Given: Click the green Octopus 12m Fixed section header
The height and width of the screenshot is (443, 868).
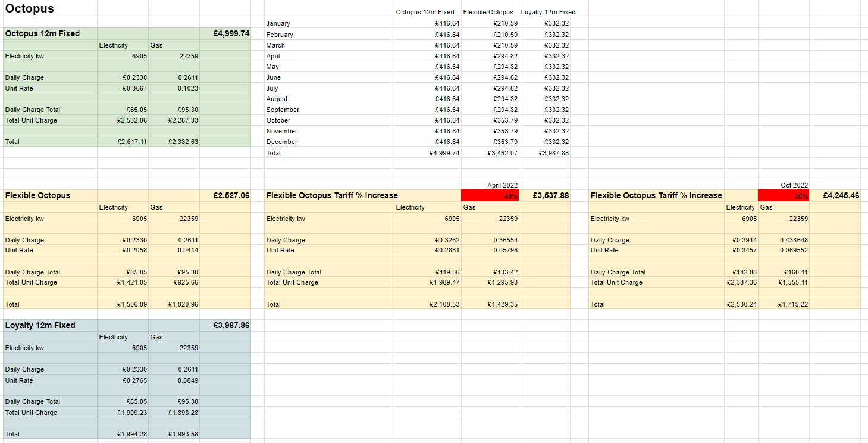Looking at the screenshot, I should pyautogui.click(x=42, y=33).
